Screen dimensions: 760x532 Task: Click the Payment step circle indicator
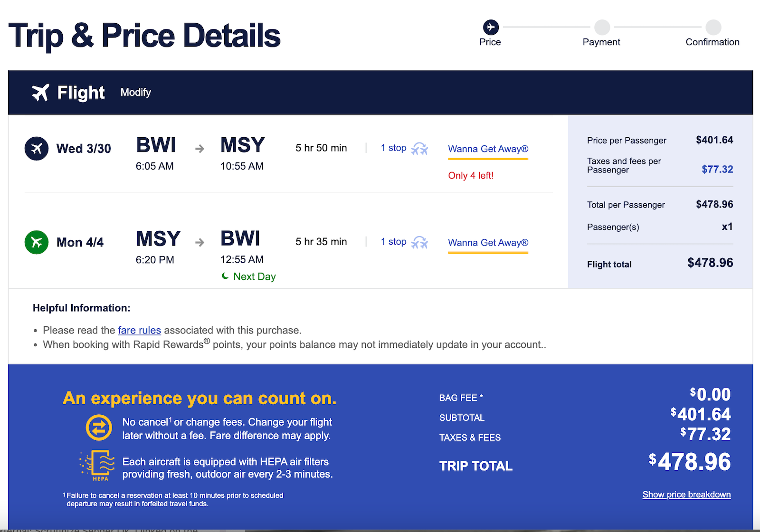[x=602, y=27]
